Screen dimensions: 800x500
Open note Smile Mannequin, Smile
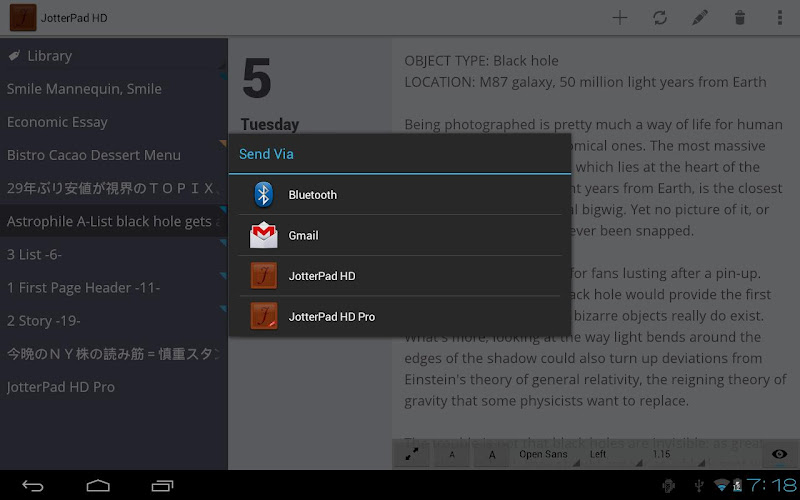pyautogui.click(x=113, y=88)
